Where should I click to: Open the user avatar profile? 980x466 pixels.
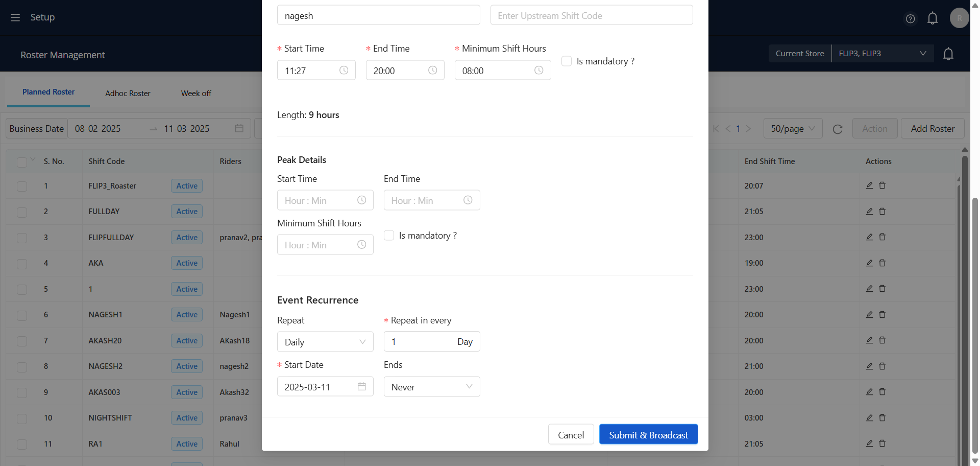[959, 18]
